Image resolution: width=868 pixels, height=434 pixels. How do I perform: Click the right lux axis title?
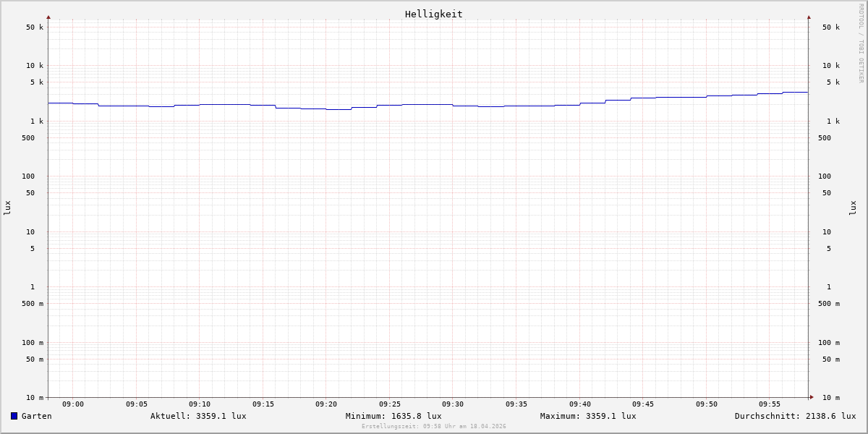tap(853, 208)
